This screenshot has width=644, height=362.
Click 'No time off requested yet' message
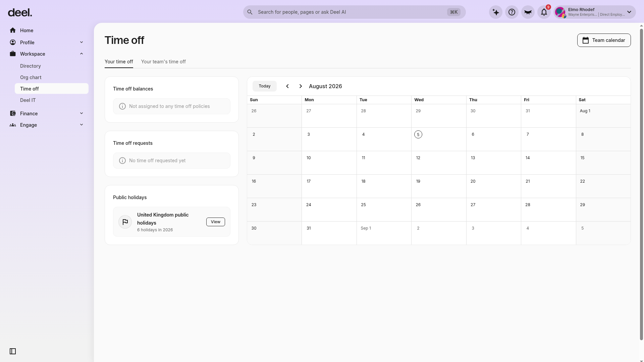click(x=157, y=161)
